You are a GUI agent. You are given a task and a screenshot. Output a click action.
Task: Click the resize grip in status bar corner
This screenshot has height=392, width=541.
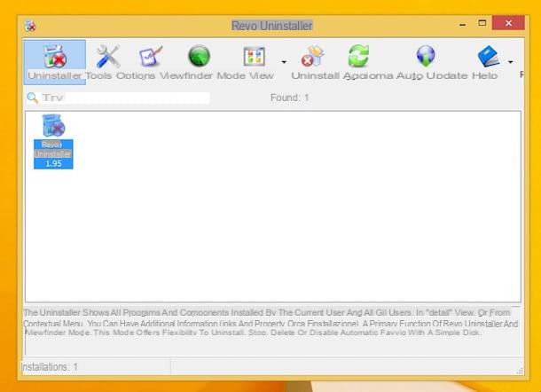[x=520, y=371]
